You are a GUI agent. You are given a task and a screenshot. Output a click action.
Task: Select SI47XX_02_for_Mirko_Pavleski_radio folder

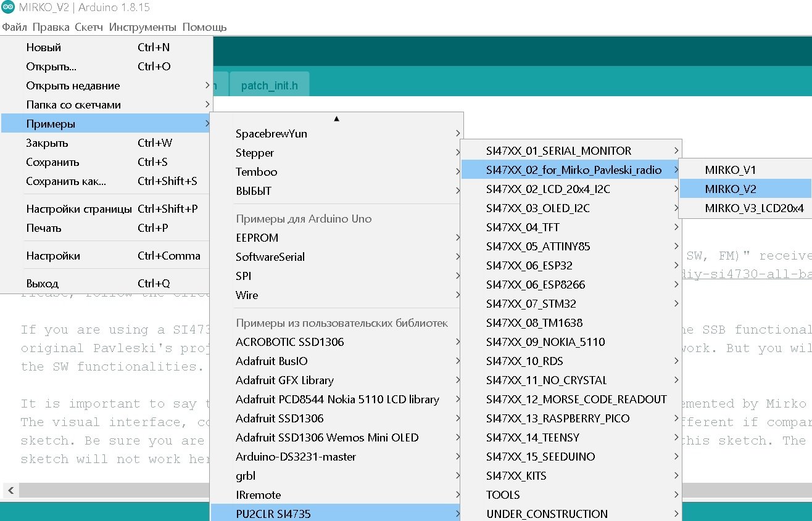(x=571, y=170)
